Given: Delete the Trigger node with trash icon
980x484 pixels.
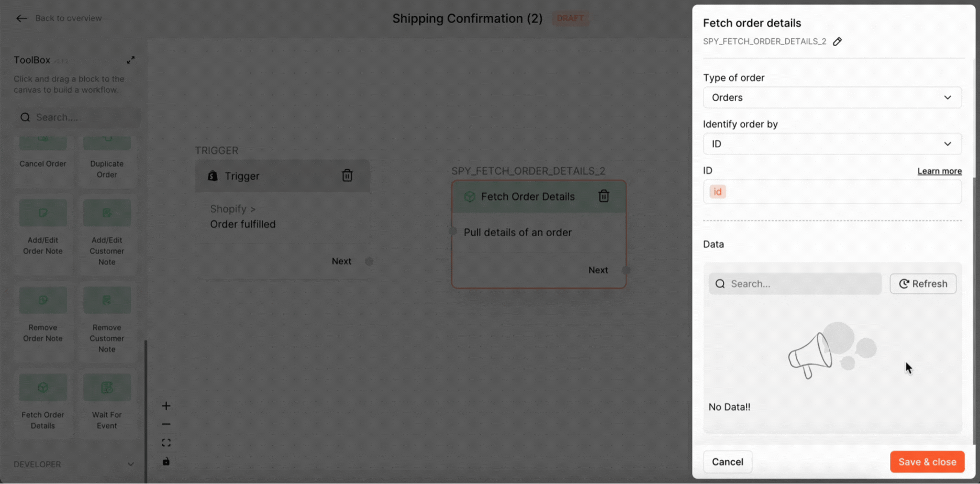Looking at the screenshot, I should tap(347, 175).
